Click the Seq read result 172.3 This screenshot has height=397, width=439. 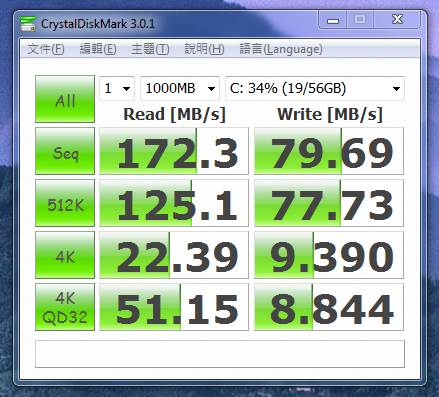(x=174, y=151)
